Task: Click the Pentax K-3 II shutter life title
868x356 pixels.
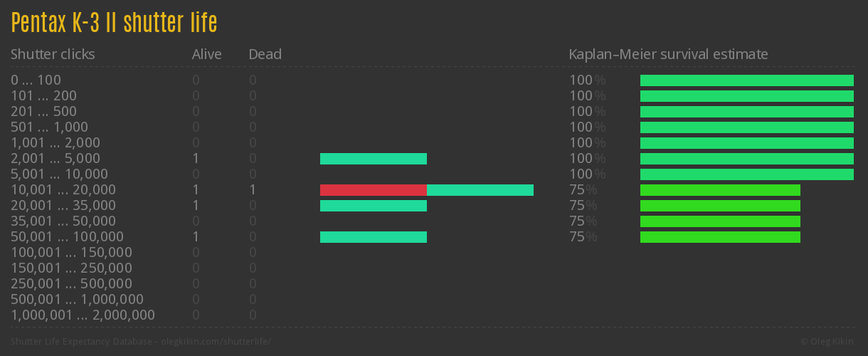Action: [114, 23]
